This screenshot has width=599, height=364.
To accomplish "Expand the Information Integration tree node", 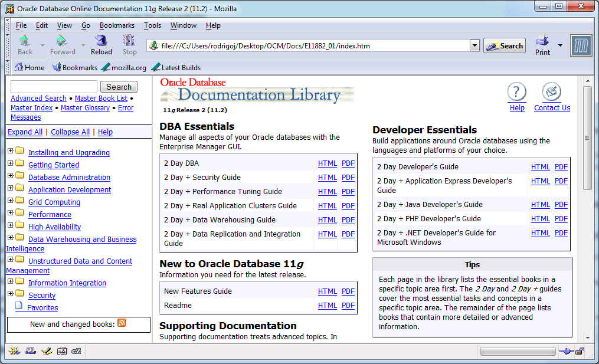I will click(11, 281).
